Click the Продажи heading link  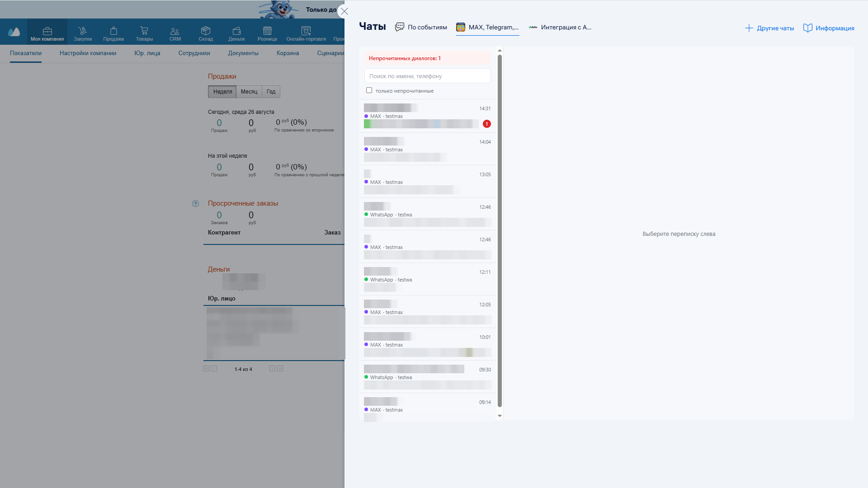[x=222, y=76]
